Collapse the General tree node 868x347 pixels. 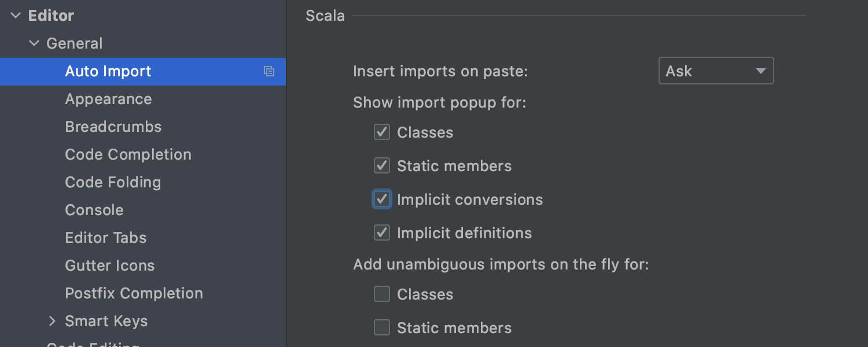point(34,43)
